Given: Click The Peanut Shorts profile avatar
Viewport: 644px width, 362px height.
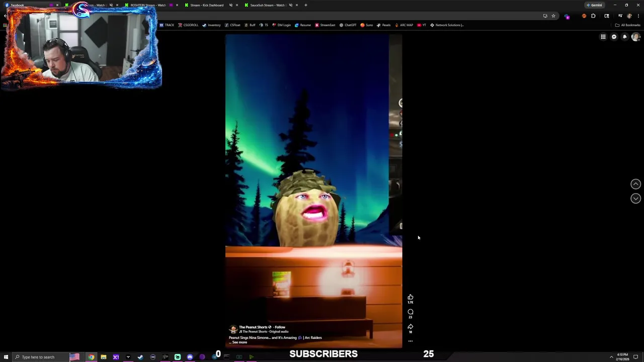Looking at the screenshot, I should click(x=233, y=329).
